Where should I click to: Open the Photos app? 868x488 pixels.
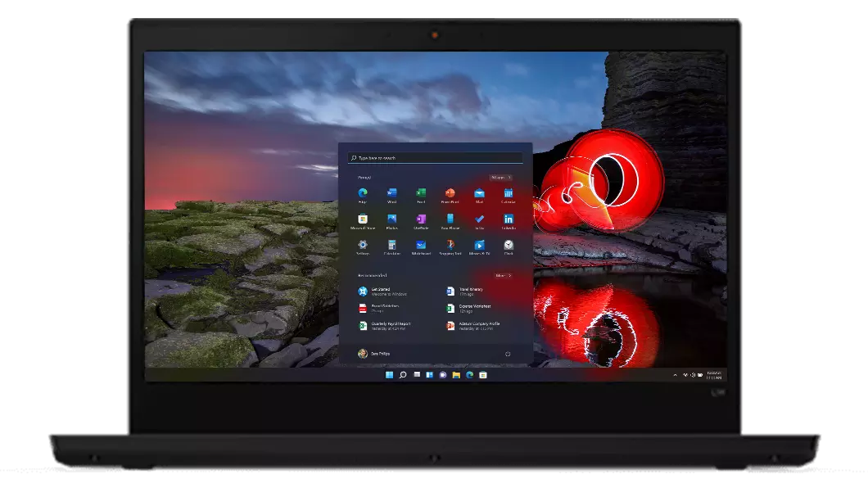(392, 219)
